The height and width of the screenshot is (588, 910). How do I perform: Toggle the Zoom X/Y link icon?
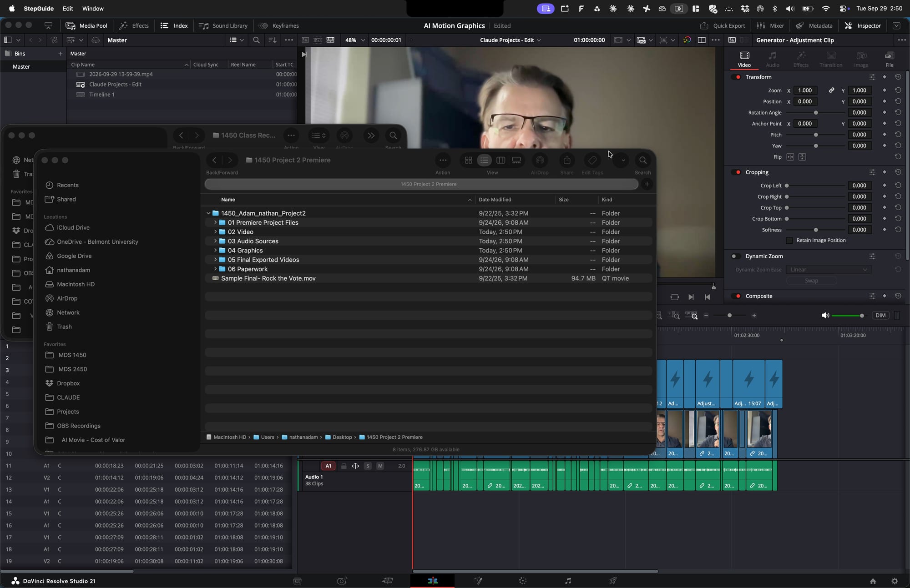[x=831, y=90]
